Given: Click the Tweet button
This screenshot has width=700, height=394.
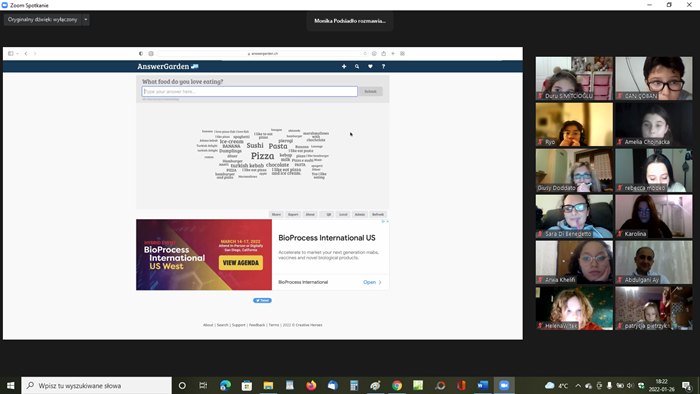Looking at the screenshot, I should point(262,300).
